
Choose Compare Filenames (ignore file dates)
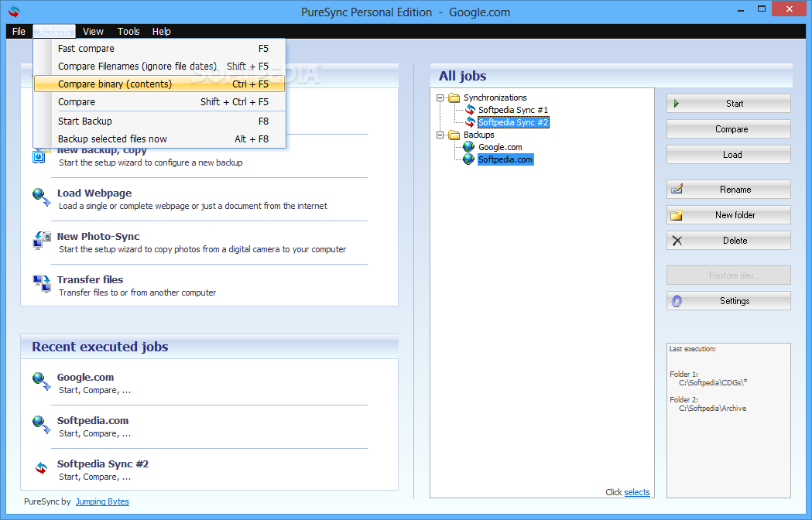coord(159,67)
